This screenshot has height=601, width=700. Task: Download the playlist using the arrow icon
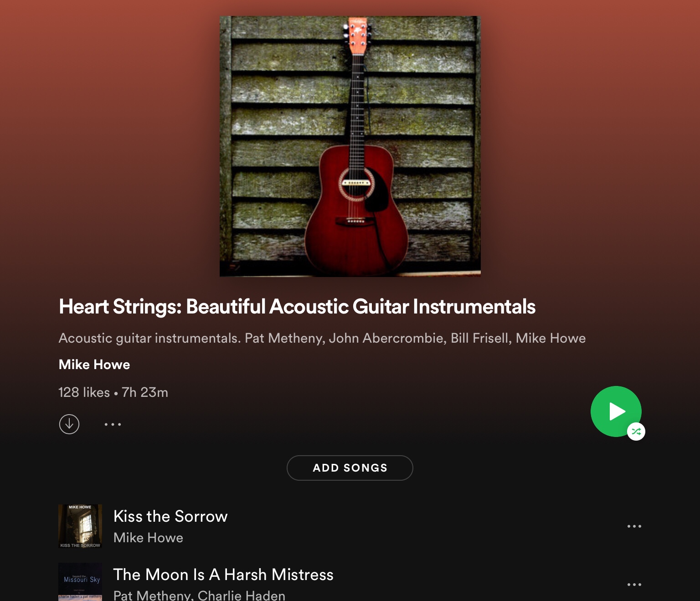coord(69,424)
